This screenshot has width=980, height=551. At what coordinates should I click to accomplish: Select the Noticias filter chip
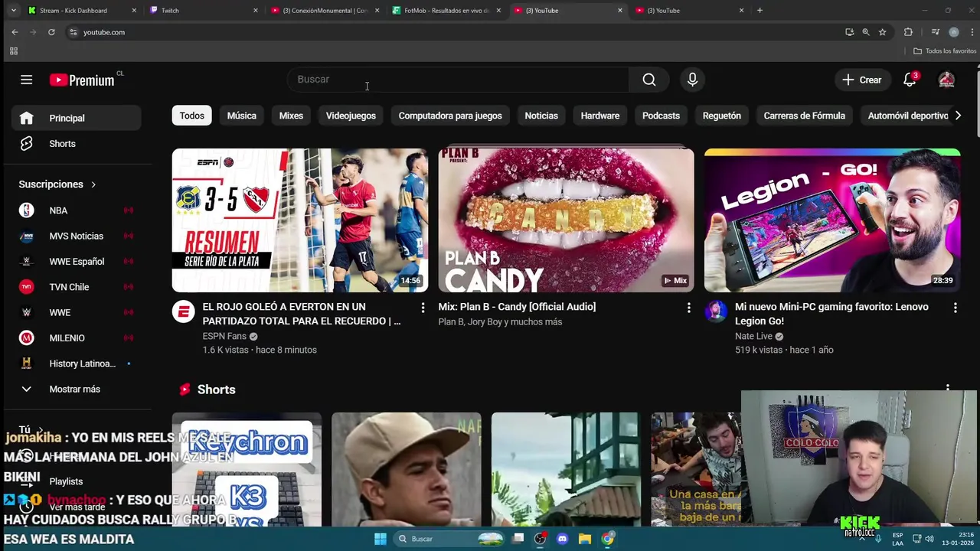click(541, 116)
